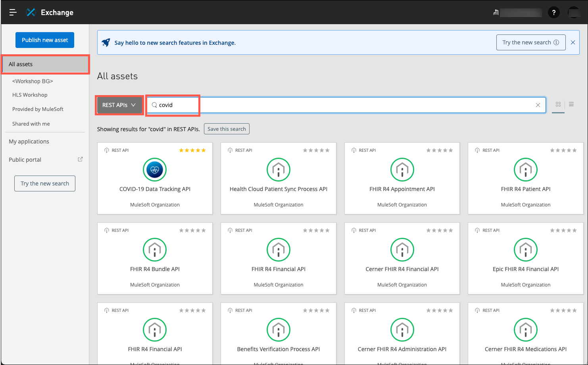This screenshot has width=588, height=365.
Task: Open COVID-19 Data Tracking API icon
Action: (x=155, y=170)
